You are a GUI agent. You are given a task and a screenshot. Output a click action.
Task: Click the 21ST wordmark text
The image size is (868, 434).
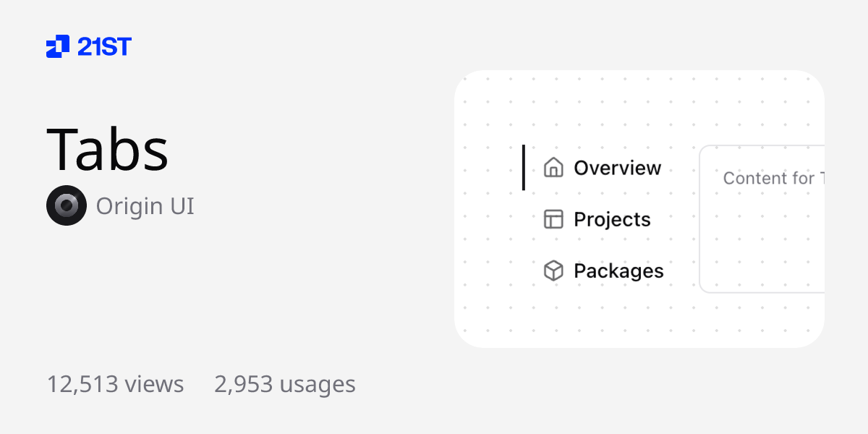[104, 47]
